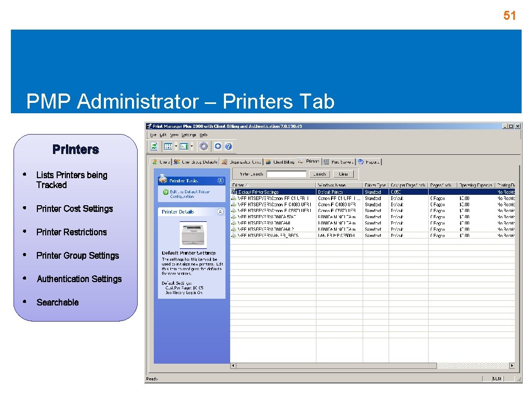Switch to the Print Servers tab
532x399 pixels.
pos(339,162)
